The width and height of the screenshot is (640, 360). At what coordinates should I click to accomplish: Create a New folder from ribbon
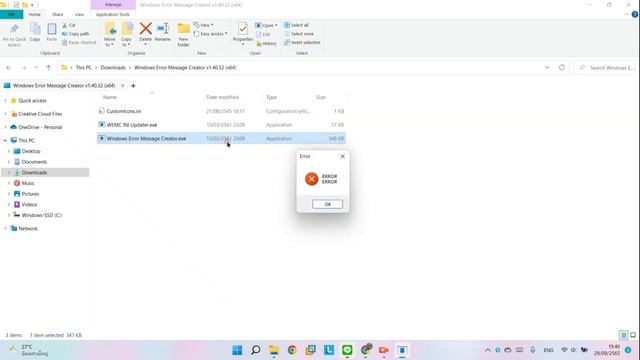(183, 34)
